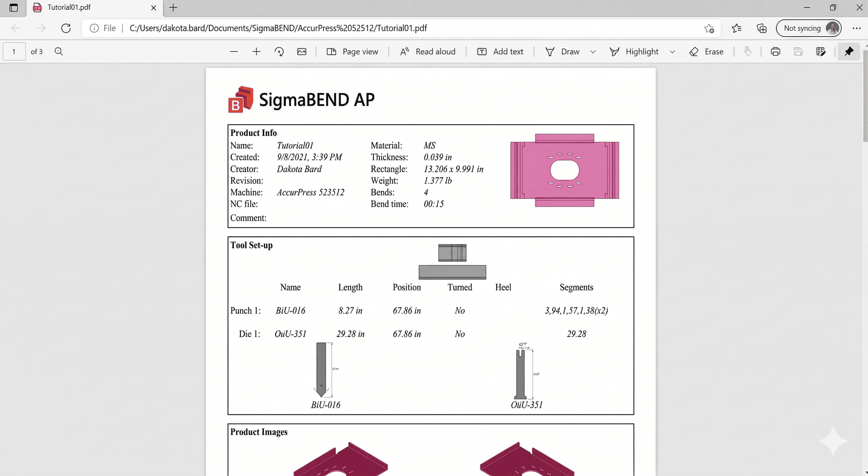This screenshot has height=476, width=868.
Task: Open a new browser tab
Action: point(173,7)
